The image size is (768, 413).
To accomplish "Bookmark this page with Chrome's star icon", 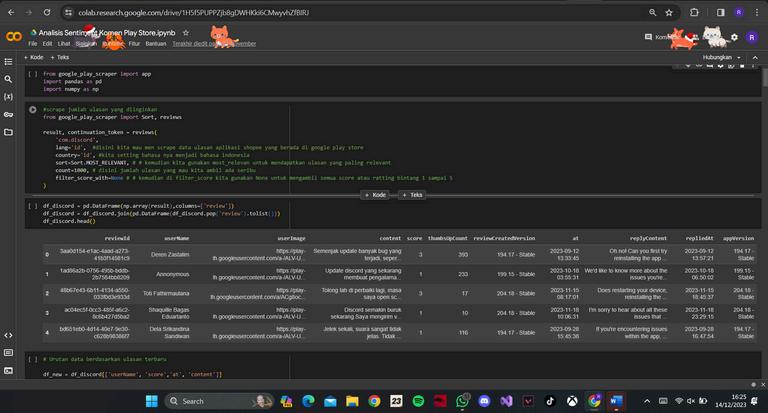I will coord(669,13).
